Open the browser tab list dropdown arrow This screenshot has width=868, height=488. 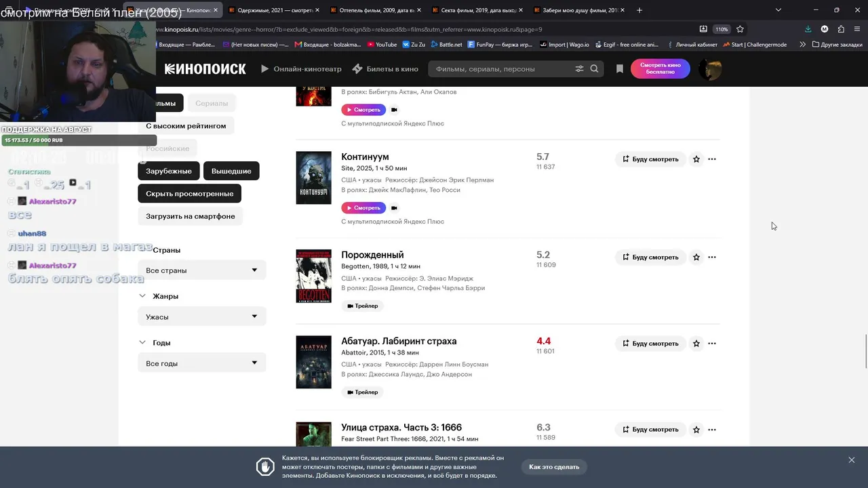click(x=778, y=10)
